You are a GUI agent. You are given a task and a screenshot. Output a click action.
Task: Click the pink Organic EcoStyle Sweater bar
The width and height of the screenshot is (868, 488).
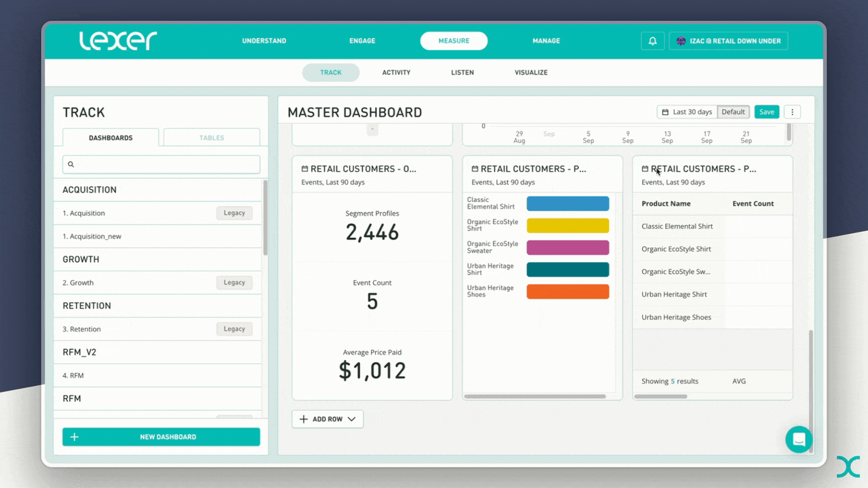tap(568, 247)
